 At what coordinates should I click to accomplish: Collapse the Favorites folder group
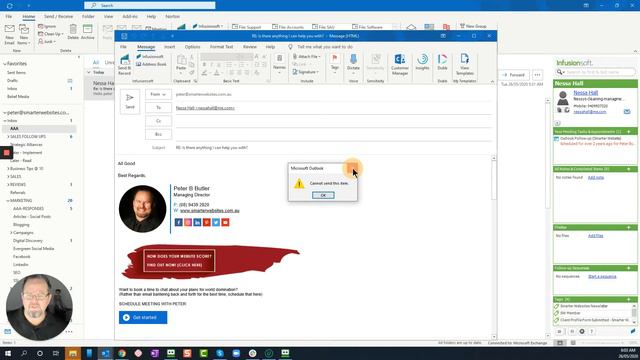click(x=5, y=64)
